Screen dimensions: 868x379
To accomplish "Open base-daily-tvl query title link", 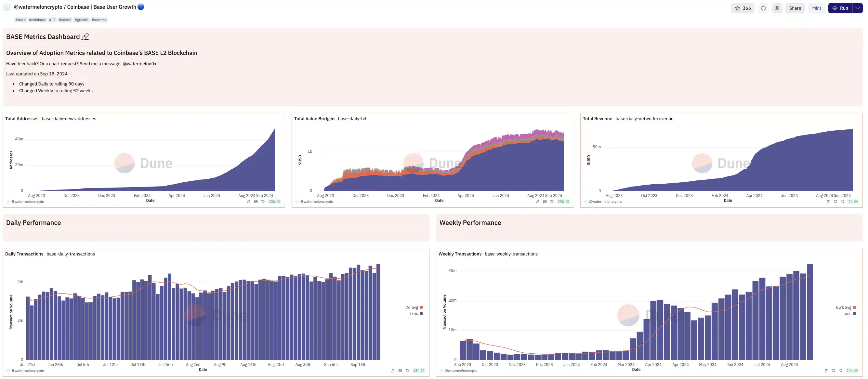I will coord(351,119).
